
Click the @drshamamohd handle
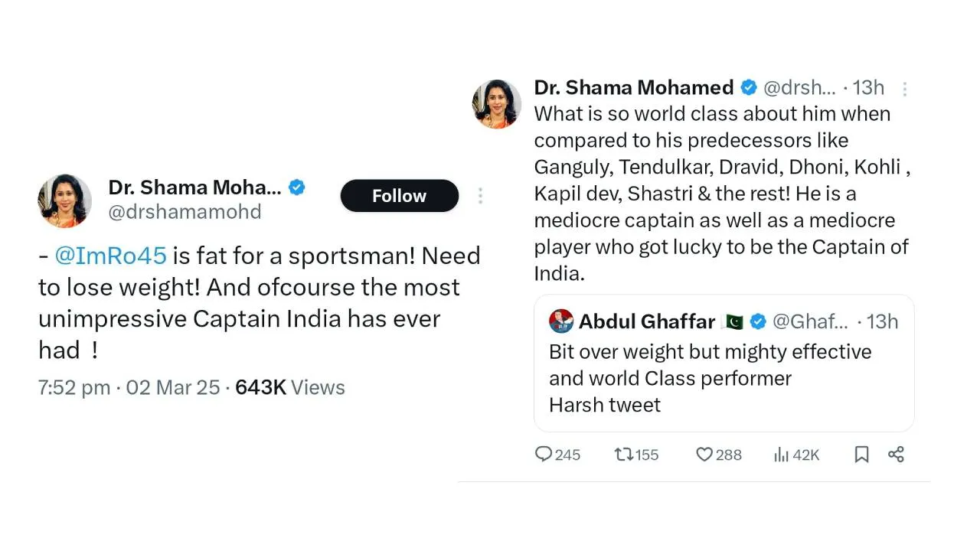click(185, 212)
